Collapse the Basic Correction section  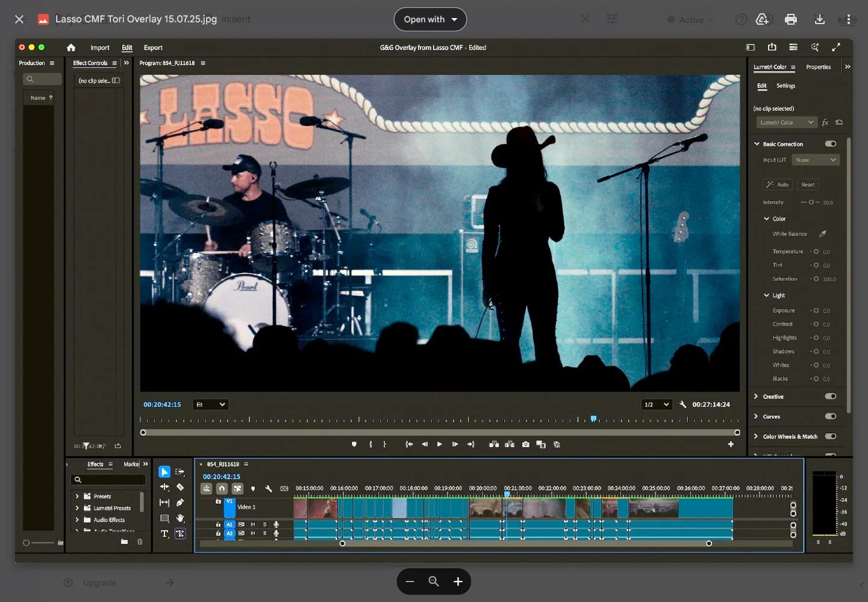[x=757, y=144]
